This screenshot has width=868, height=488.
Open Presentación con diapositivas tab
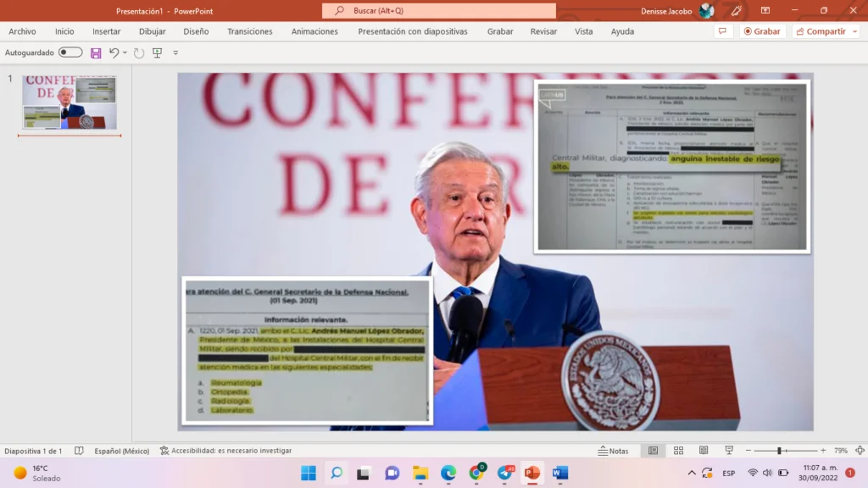coord(413,31)
